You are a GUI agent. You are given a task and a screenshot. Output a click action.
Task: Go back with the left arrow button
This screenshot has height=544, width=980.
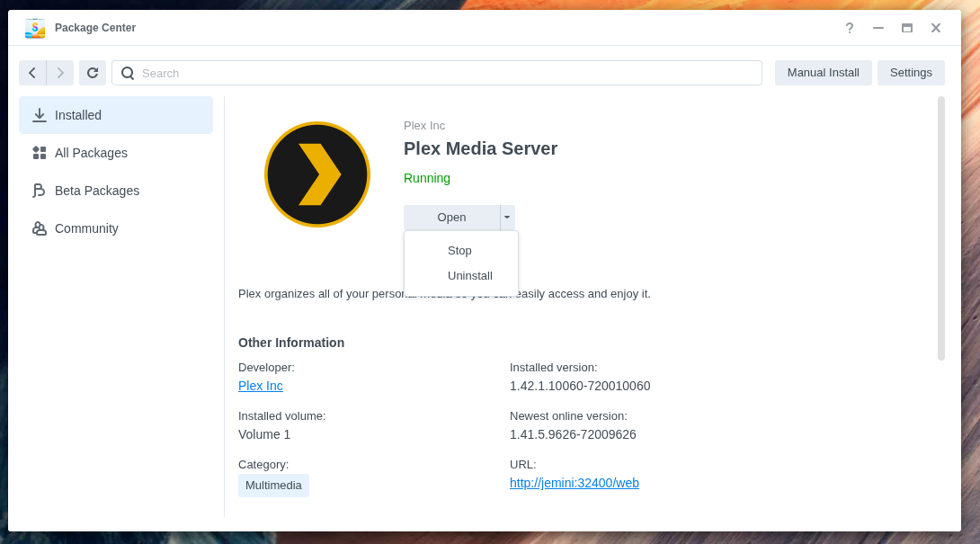(x=32, y=73)
